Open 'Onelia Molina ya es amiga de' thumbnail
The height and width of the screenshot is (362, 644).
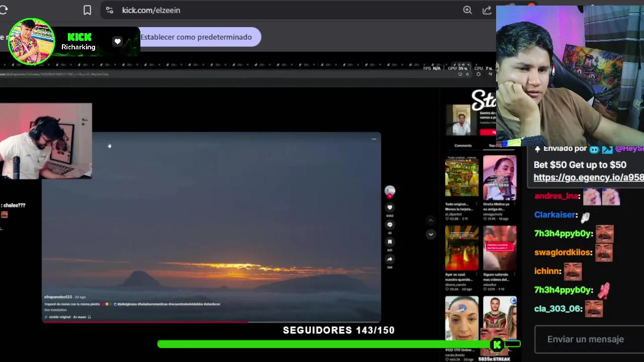pos(500,177)
